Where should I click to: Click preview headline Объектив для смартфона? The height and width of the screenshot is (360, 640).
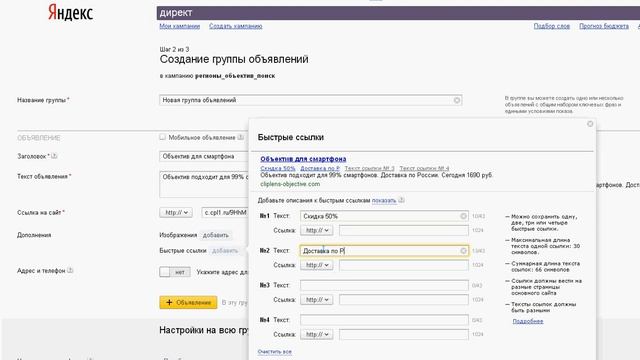pyautogui.click(x=303, y=159)
